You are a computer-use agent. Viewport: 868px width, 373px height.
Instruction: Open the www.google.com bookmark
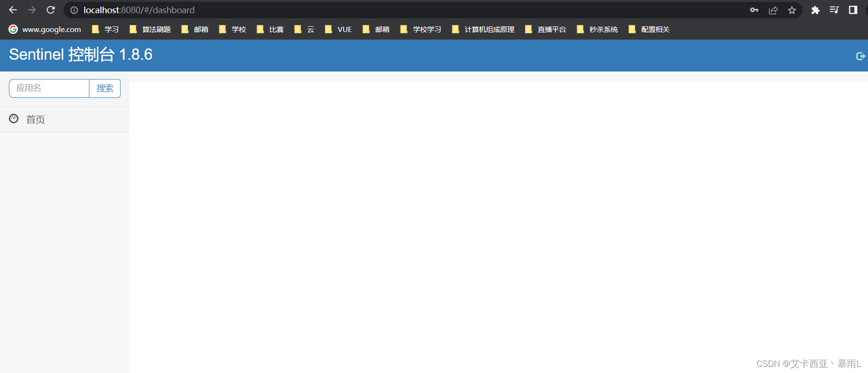[x=45, y=29]
